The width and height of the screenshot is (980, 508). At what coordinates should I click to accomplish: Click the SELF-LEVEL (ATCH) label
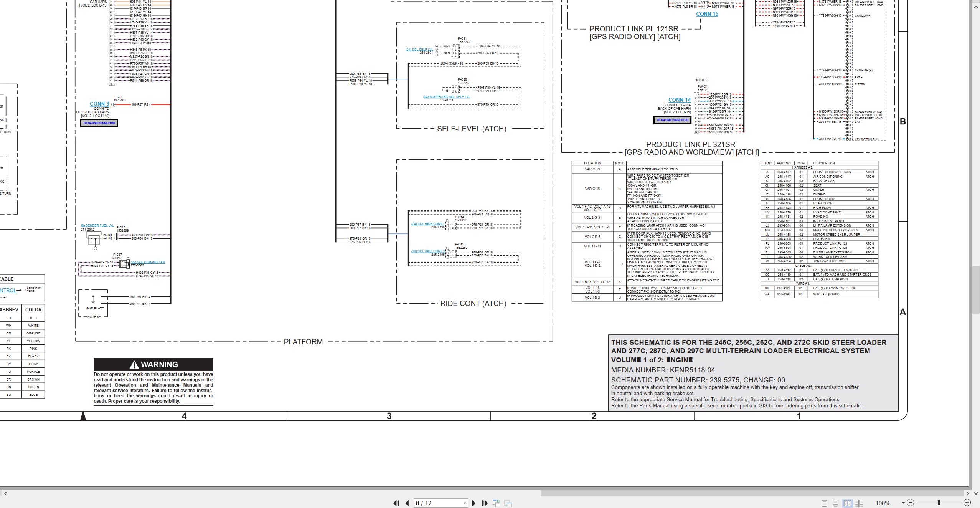(472, 129)
